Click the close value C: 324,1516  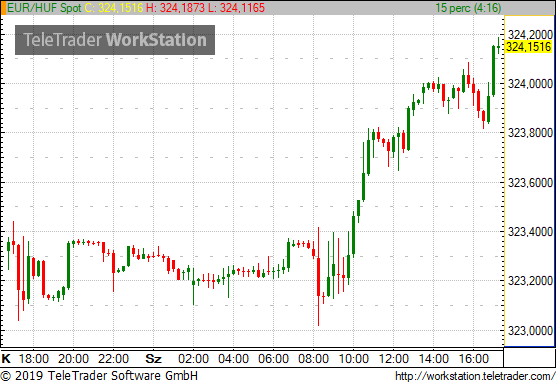coord(114,8)
